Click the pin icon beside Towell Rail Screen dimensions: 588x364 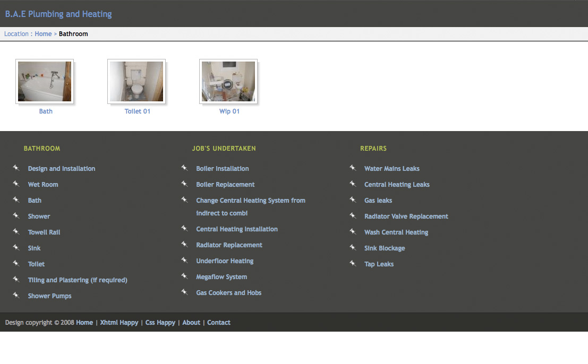(x=16, y=231)
